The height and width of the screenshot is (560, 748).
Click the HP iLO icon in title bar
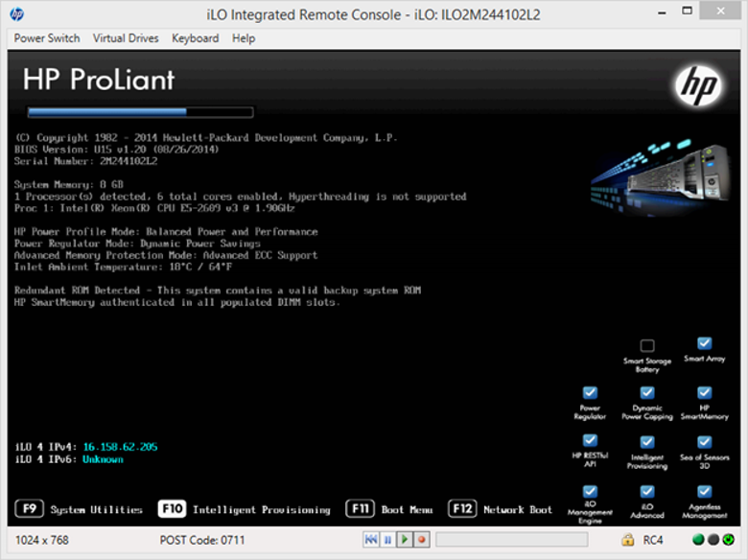coord(16,14)
